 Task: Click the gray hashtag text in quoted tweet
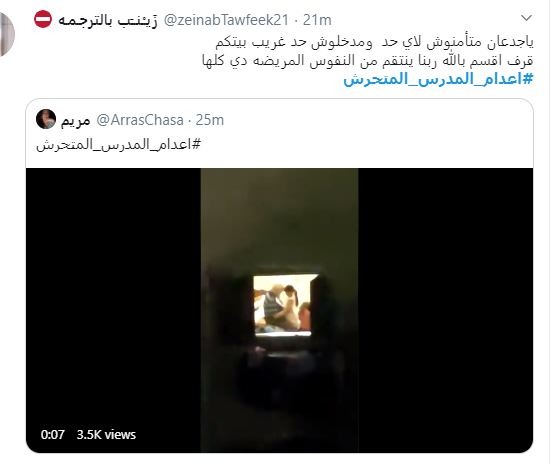(118, 145)
